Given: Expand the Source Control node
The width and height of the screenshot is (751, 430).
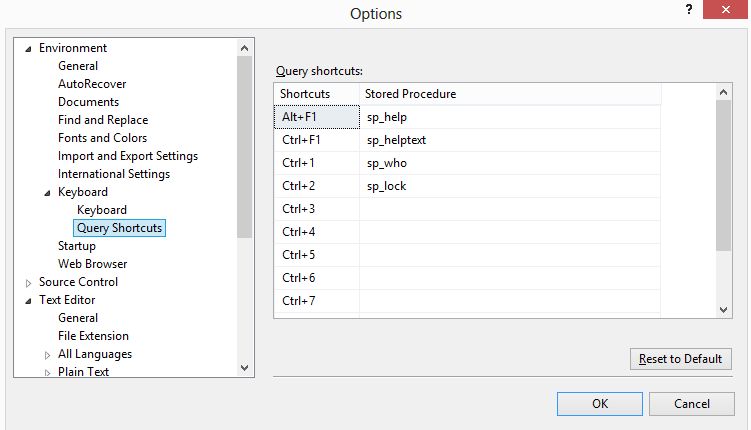Looking at the screenshot, I should click(x=28, y=283).
